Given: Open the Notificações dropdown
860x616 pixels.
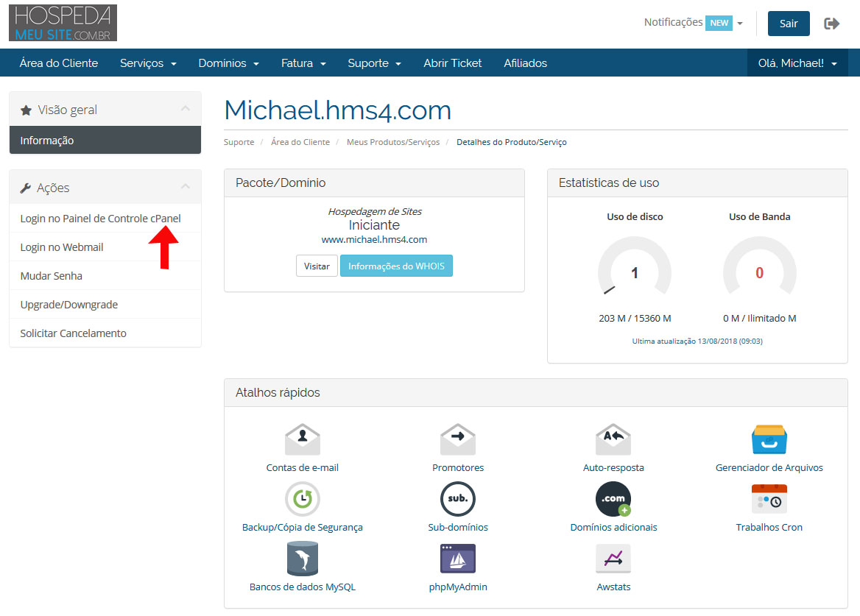Looking at the screenshot, I should tap(694, 23).
